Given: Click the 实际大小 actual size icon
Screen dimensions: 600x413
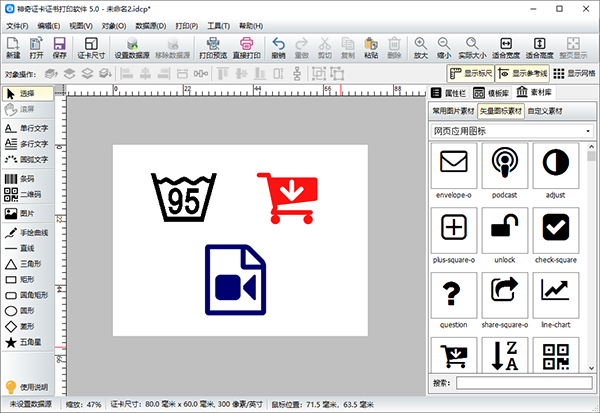Looking at the screenshot, I should [472, 48].
